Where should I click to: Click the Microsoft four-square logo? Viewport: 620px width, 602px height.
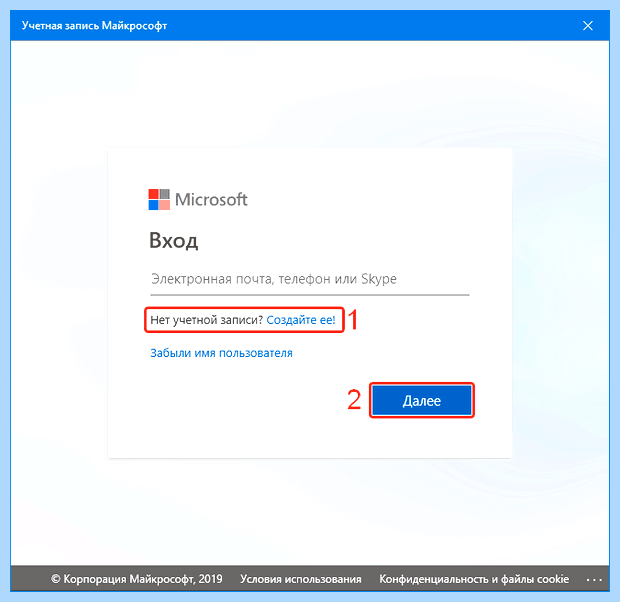(159, 199)
